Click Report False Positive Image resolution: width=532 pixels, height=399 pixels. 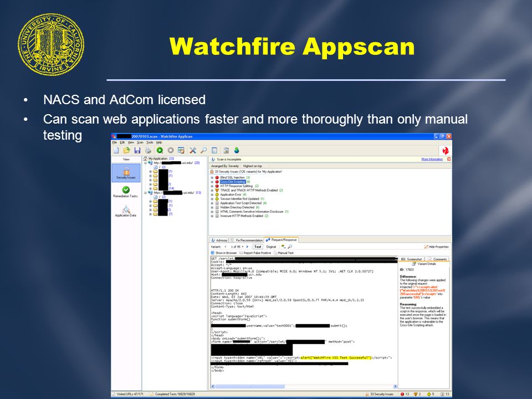[x=255, y=253]
